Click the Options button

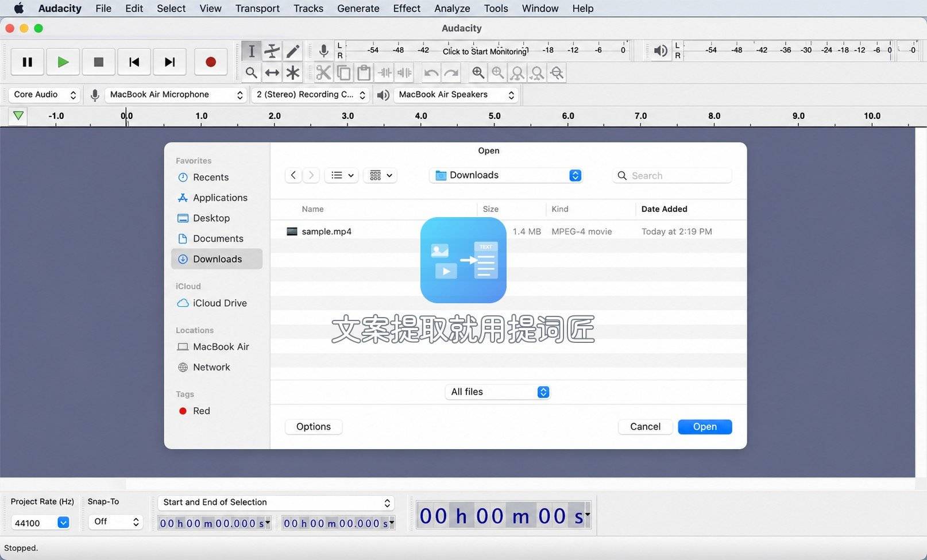(x=314, y=427)
